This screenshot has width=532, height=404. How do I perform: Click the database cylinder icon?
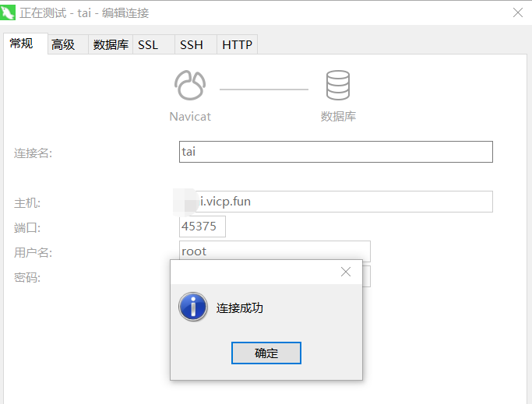(338, 85)
